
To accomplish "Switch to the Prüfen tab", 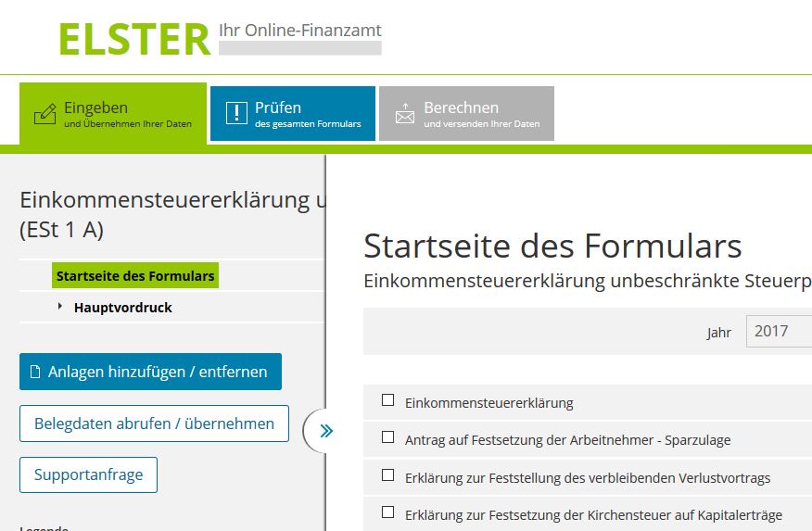I will 293,114.
